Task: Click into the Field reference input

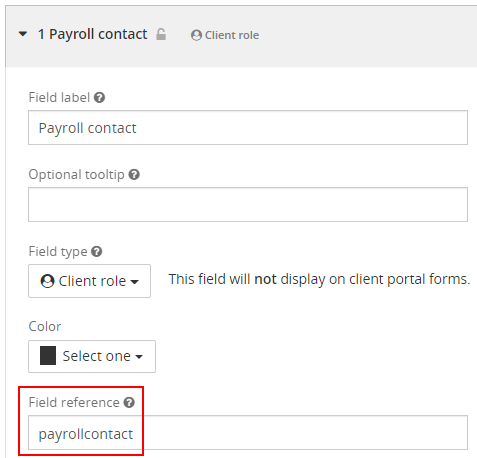Action: pos(248,432)
